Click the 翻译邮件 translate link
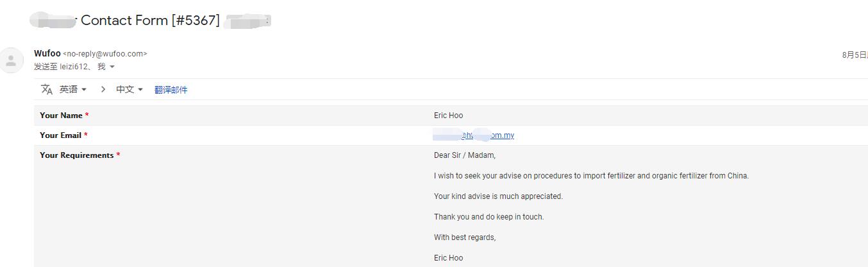The height and width of the screenshot is (267, 868). tap(171, 90)
